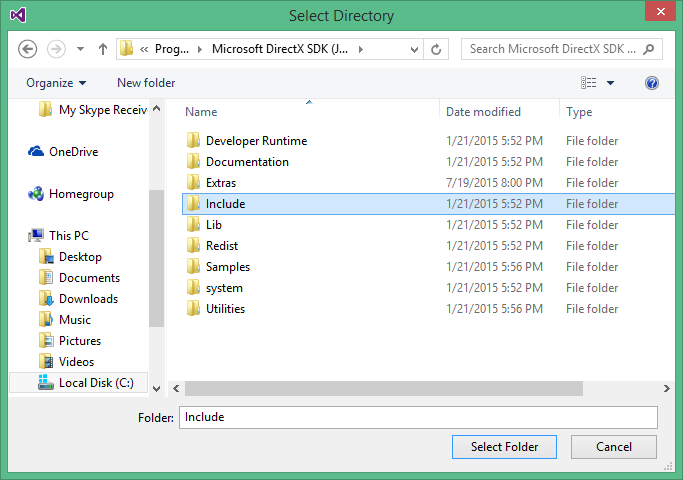Viewport: 683px width, 480px height.
Task: Refresh the current folder view
Action: (436, 49)
